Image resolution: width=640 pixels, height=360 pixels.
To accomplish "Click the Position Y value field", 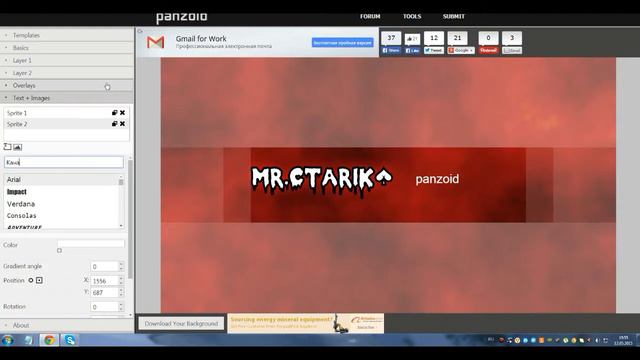I will coord(104,293).
